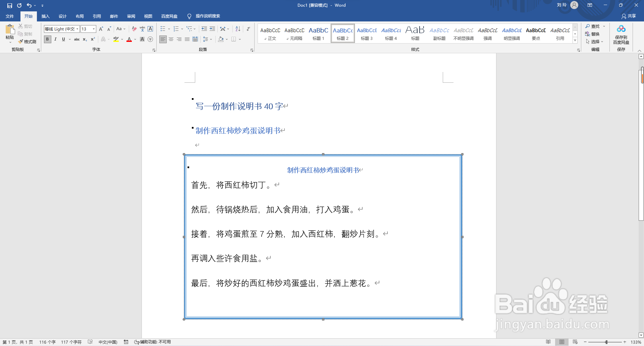The width and height of the screenshot is (644, 346).
Task: Click the macro recording icon in status bar
Action: point(126,342)
